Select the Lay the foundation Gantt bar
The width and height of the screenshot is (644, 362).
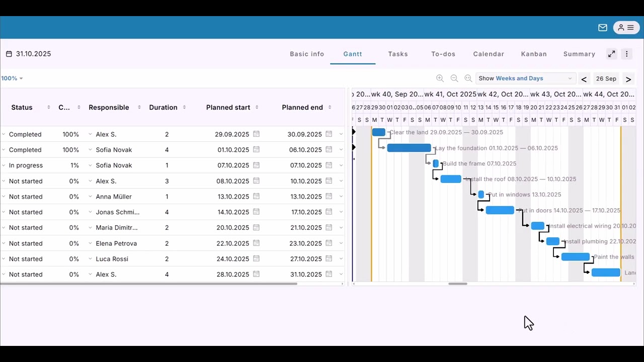(409, 148)
